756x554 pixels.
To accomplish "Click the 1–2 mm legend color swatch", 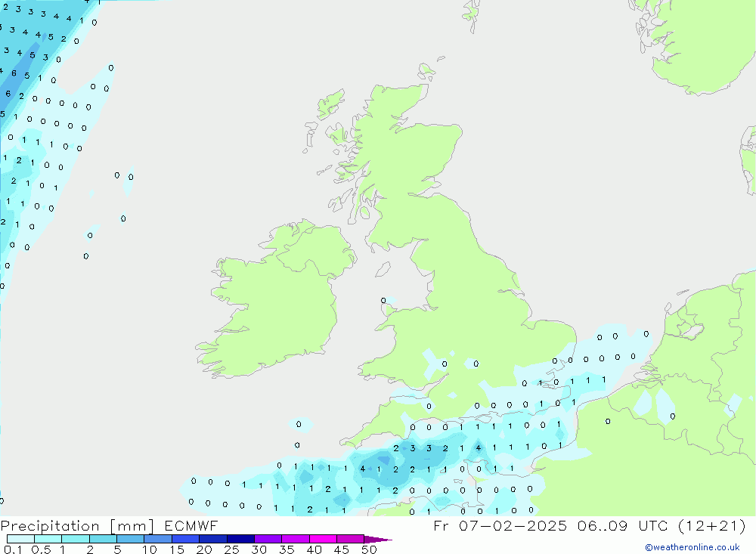I will [76, 539].
